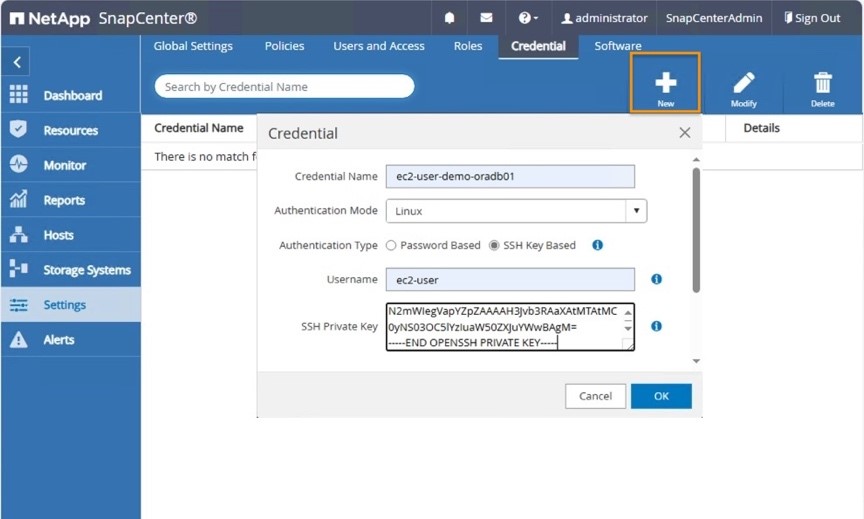This screenshot has height=519, width=864.
Task: Click the Credential dialog title text
Action: click(303, 133)
